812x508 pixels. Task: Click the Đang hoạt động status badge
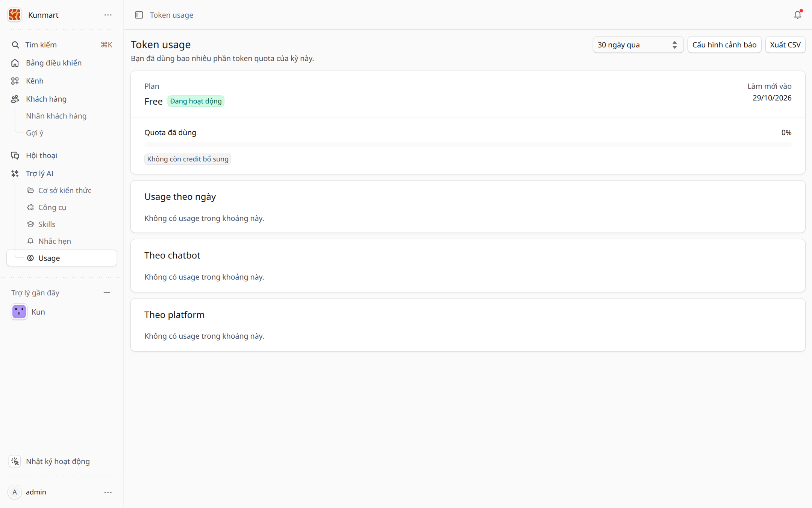[x=196, y=101]
